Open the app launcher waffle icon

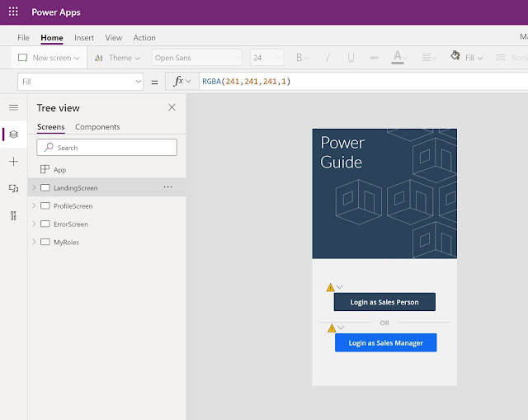(13, 12)
